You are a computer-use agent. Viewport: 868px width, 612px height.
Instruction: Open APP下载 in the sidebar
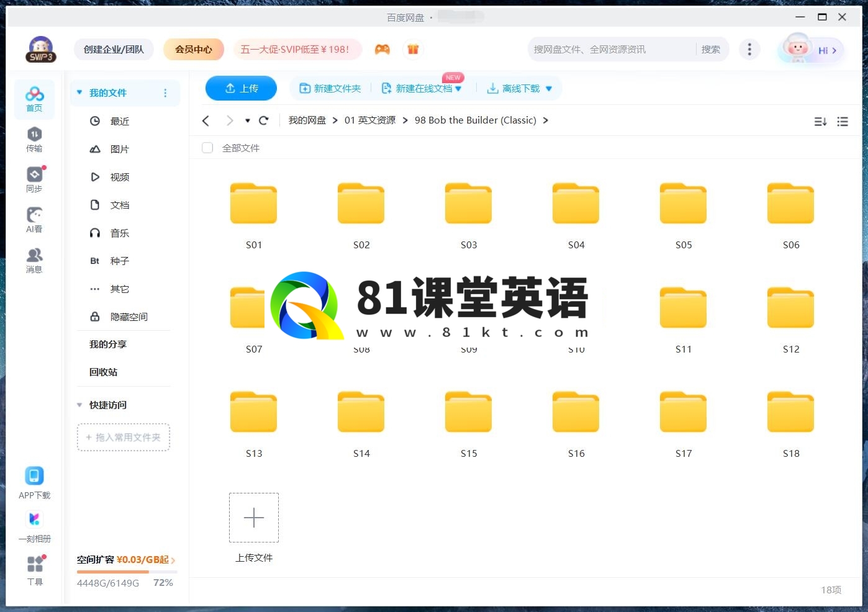34,483
